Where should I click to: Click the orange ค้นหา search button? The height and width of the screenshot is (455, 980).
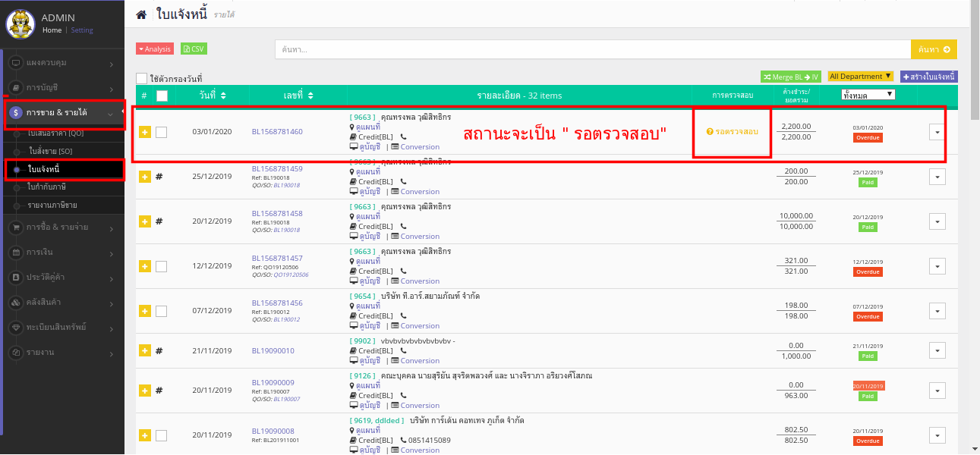(934, 49)
